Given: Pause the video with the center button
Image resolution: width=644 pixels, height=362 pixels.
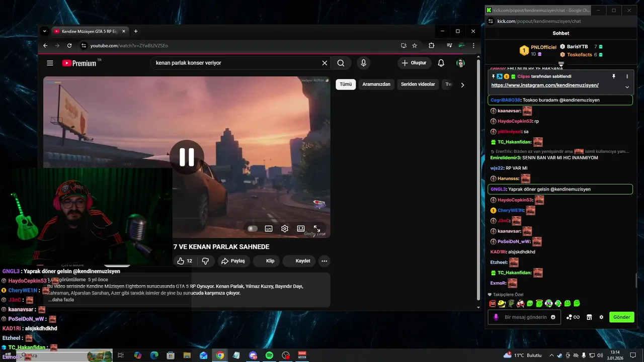Looking at the screenshot, I should pyautogui.click(x=187, y=157).
